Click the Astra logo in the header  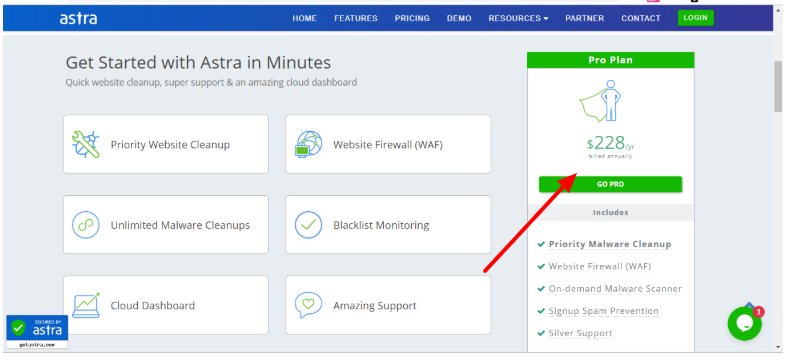(x=78, y=18)
